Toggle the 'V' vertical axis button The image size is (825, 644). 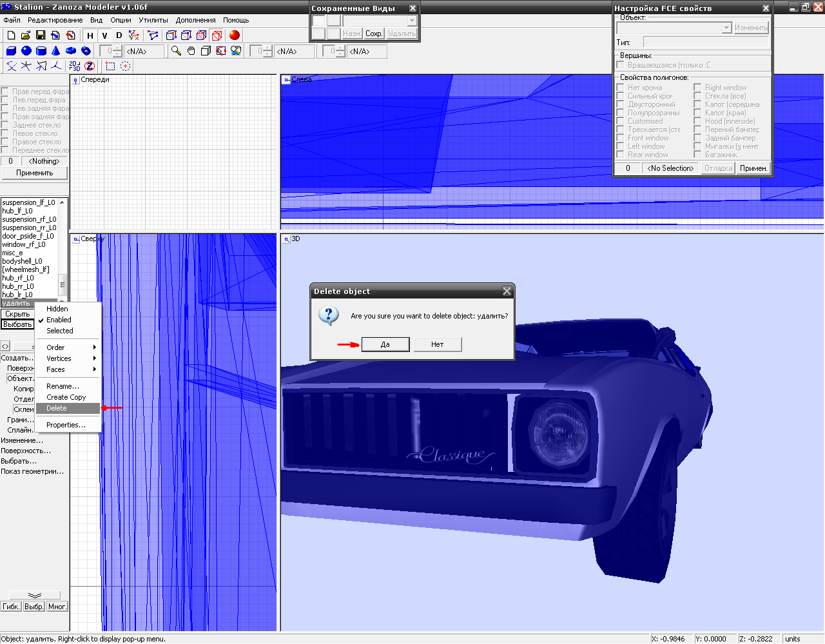(x=104, y=35)
